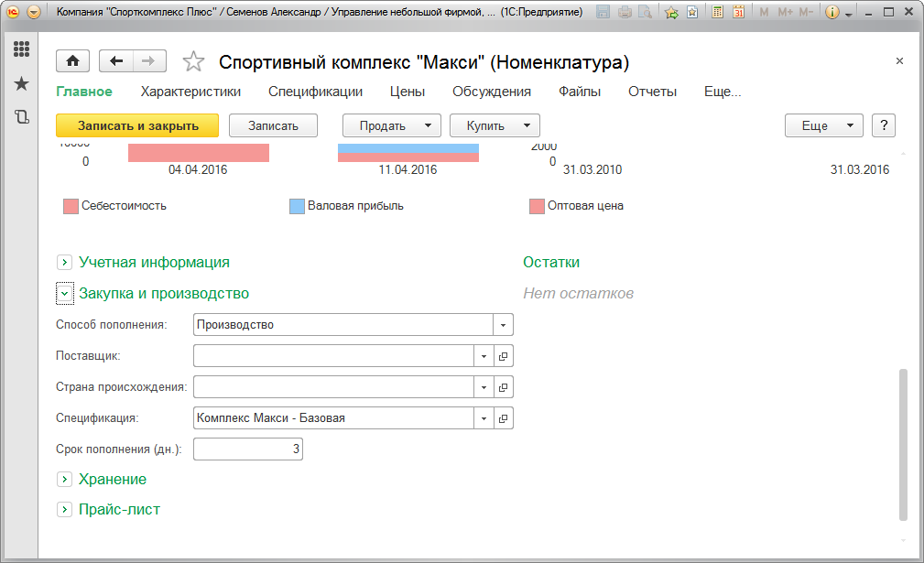Navigate forward with right arrow

point(149,60)
